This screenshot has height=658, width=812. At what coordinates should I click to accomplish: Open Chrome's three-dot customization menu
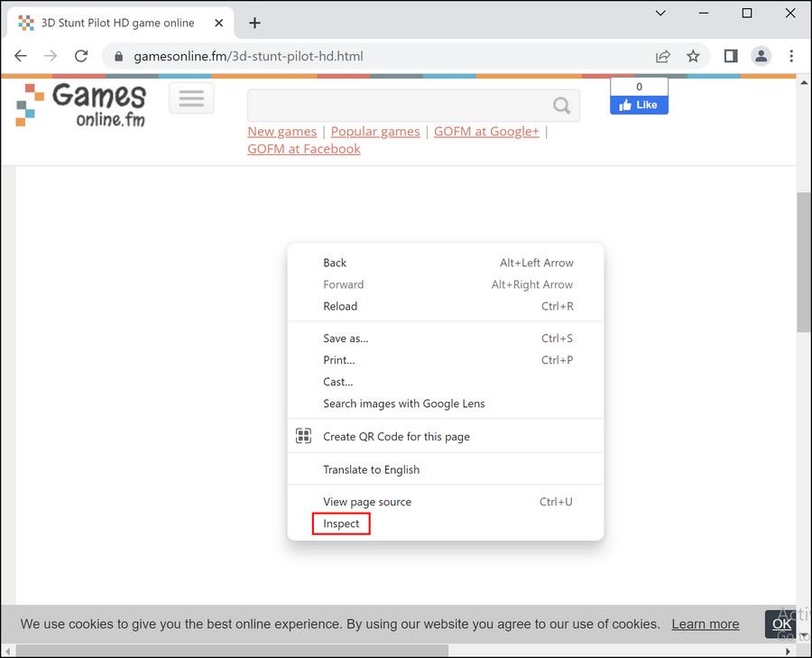pos(791,56)
